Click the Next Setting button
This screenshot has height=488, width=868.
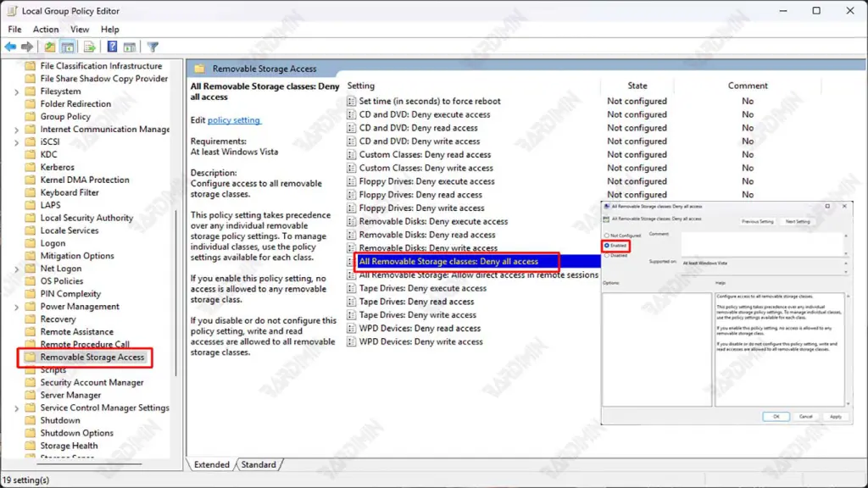[798, 221]
